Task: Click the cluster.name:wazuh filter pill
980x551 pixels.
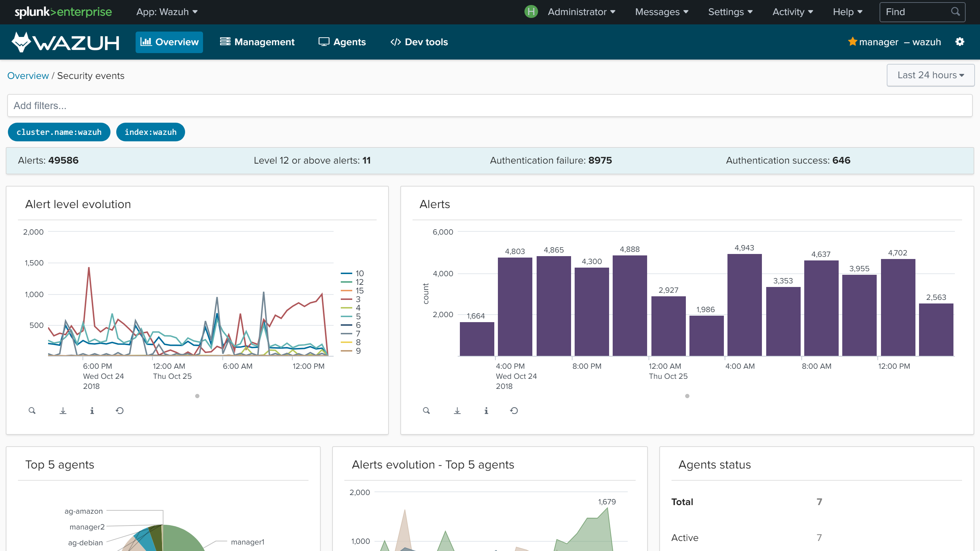Action: (x=59, y=132)
